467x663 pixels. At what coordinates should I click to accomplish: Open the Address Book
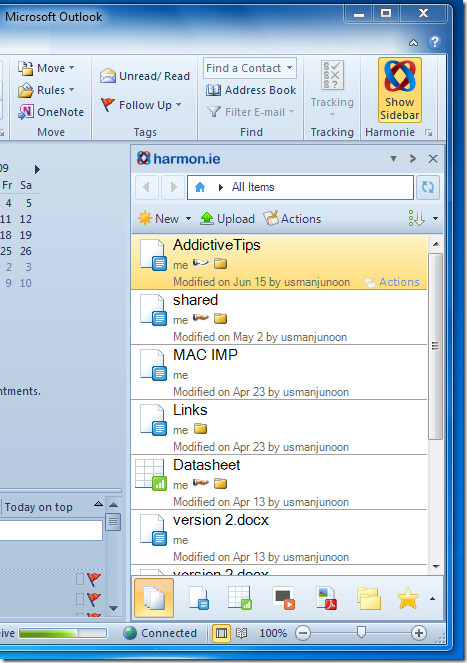point(251,90)
